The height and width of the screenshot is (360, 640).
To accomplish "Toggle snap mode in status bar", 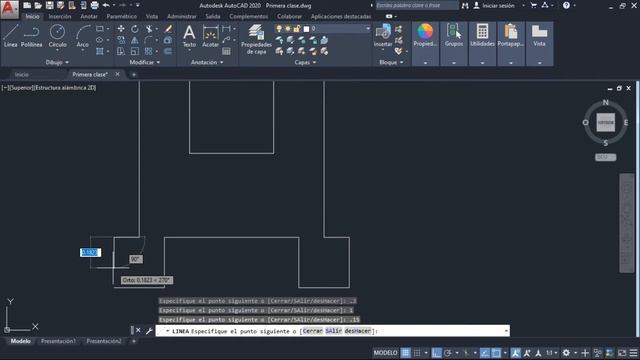I will (x=417, y=353).
